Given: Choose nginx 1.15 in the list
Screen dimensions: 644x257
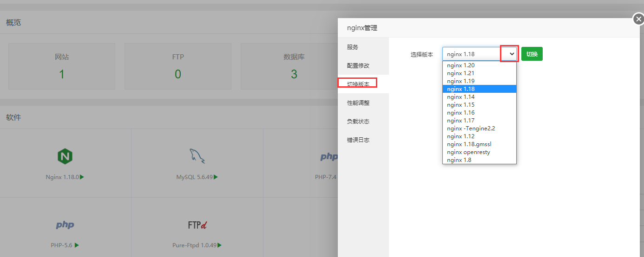Looking at the screenshot, I should pos(480,105).
